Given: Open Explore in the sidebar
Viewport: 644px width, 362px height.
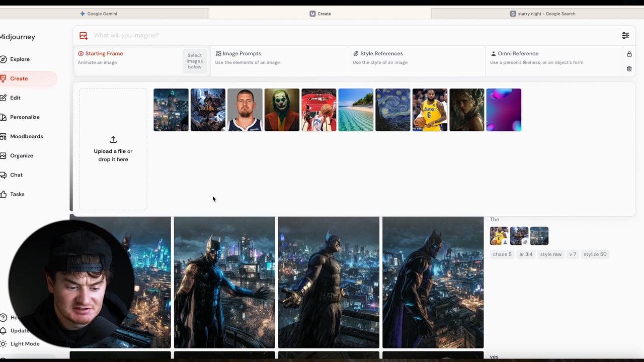Looking at the screenshot, I should point(20,59).
